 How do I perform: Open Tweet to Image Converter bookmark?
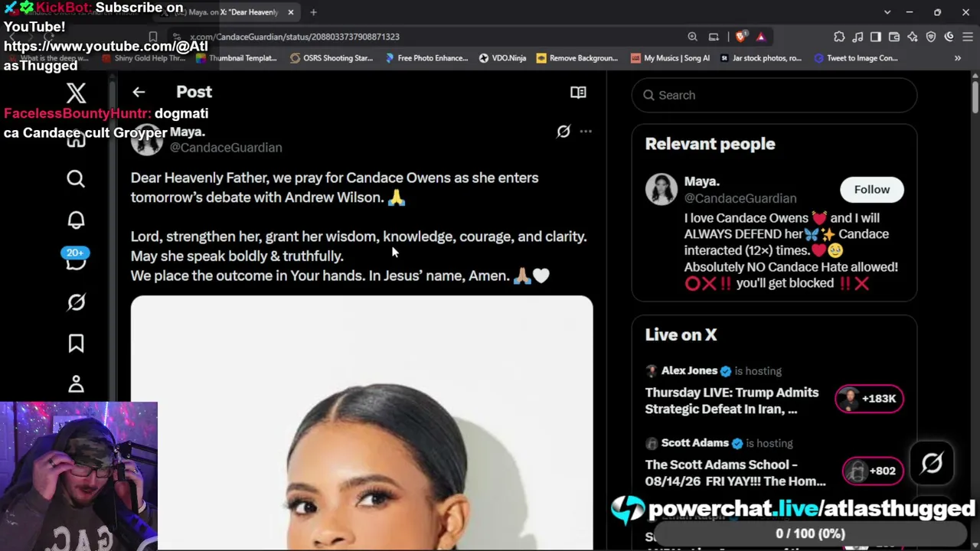(856, 58)
